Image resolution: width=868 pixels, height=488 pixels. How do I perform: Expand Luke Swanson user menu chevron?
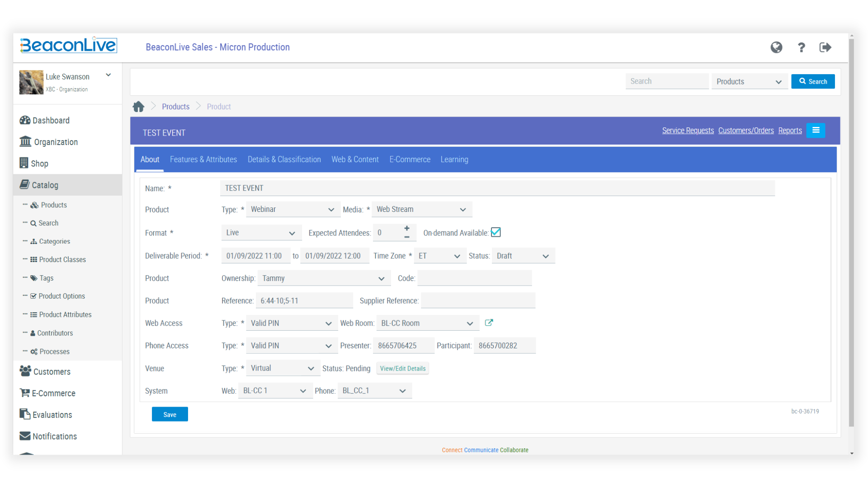(x=108, y=75)
